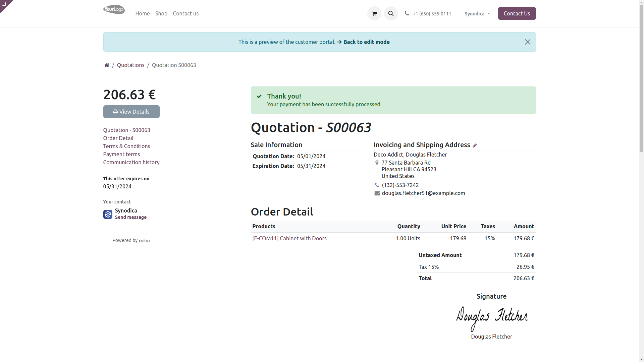The image size is (644, 362).
Task: Dismiss the portal preview banner
Action: tap(527, 42)
